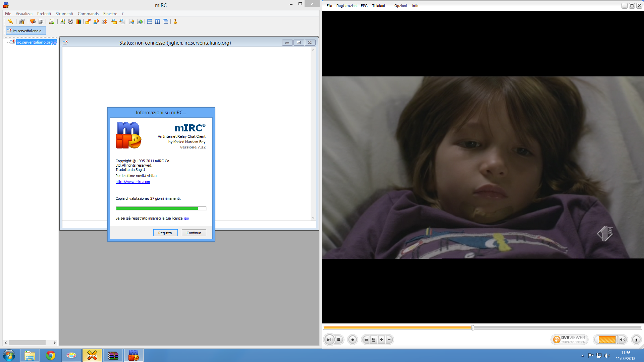
Task: Click the DCC Send file folder icon
Action: click(88, 21)
